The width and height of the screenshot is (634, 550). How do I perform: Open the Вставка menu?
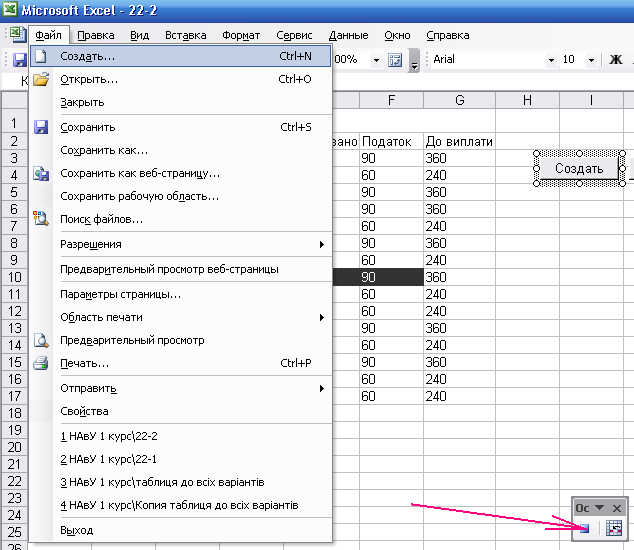186,35
